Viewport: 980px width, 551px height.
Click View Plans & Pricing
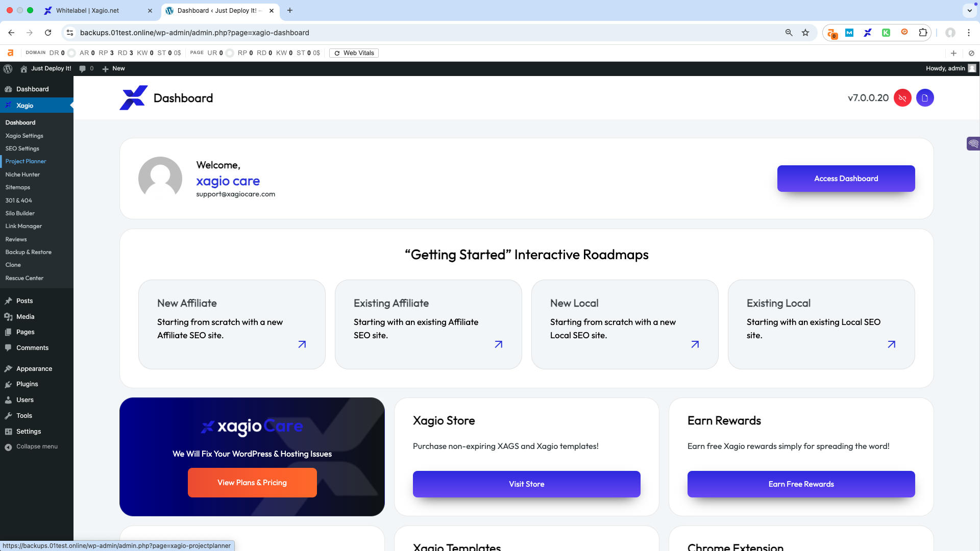252,483
